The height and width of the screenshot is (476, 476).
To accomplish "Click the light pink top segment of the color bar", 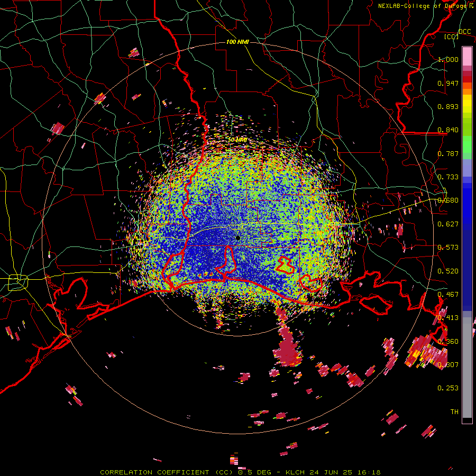I will point(467,56).
